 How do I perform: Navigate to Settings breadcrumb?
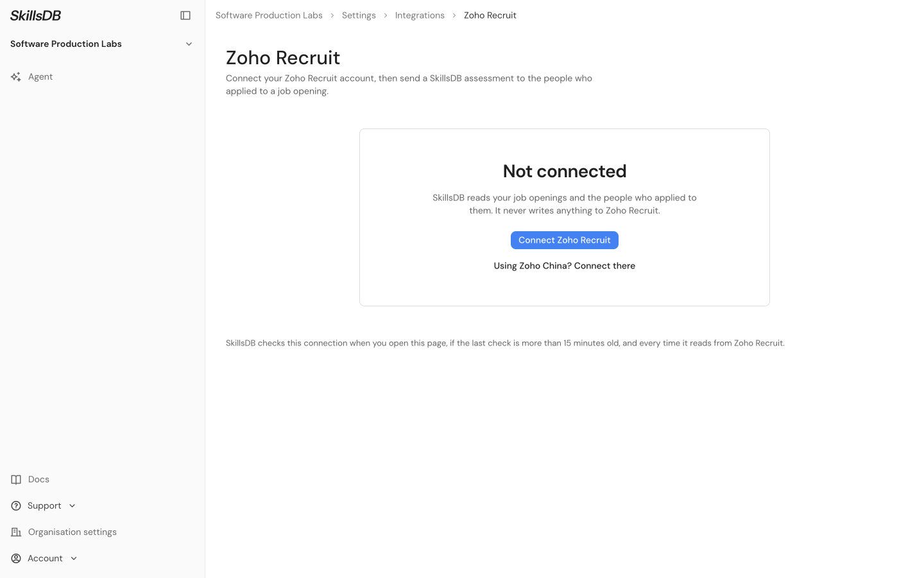pos(359,15)
